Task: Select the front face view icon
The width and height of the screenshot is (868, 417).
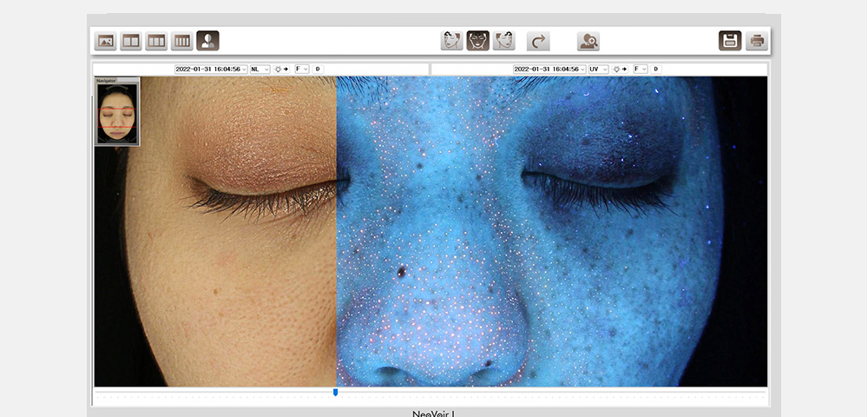Action: point(477,41)
